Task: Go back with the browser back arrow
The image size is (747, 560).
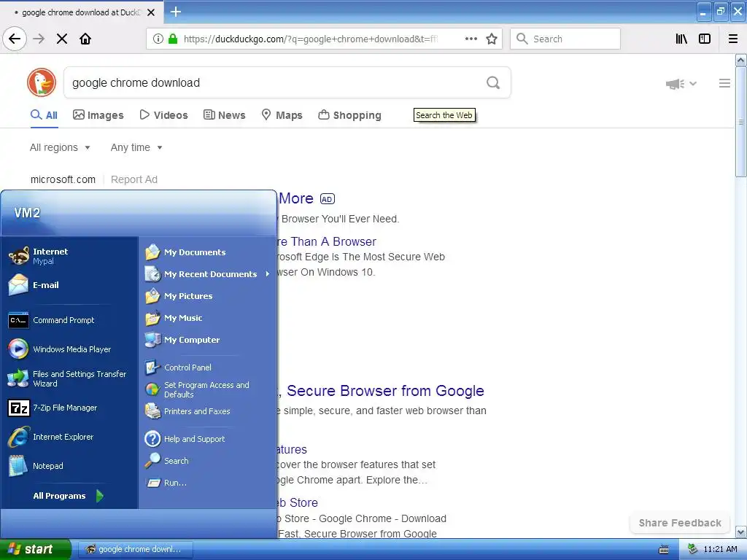Action: tap(15, 39)
